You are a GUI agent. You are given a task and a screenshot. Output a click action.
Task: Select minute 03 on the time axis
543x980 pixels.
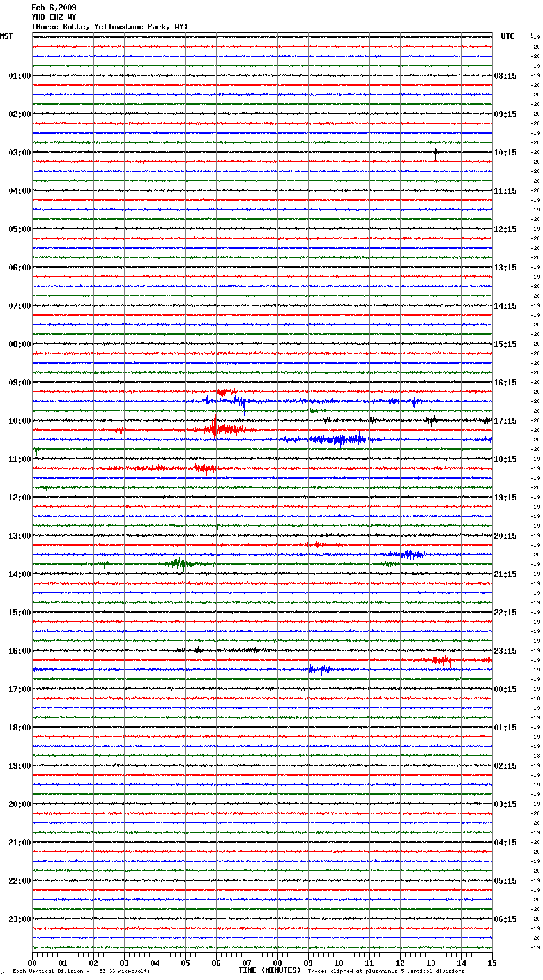pos(124,963)
